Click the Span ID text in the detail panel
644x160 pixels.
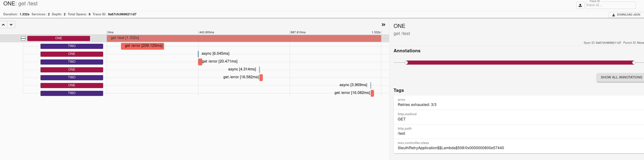[x=602, y=43]
